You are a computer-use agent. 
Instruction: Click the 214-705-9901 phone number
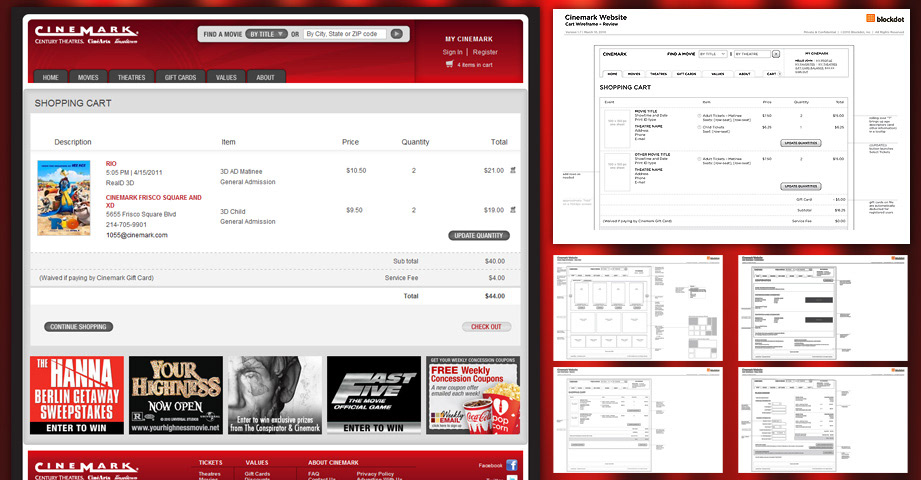[x=126, y=224]
